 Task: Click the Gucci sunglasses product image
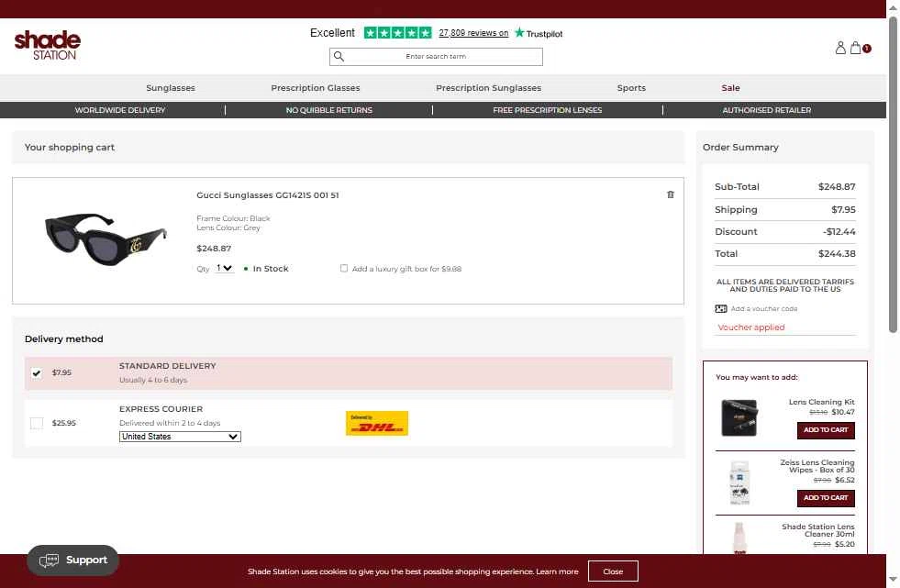pyautogui.click(x=106, y=239)
